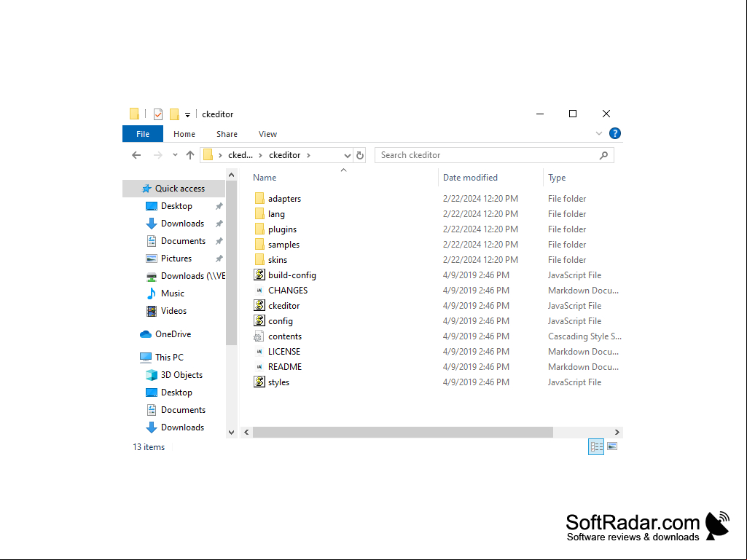
Task: Select the build-config JavaScript file icon
Action: click(259, 275)
